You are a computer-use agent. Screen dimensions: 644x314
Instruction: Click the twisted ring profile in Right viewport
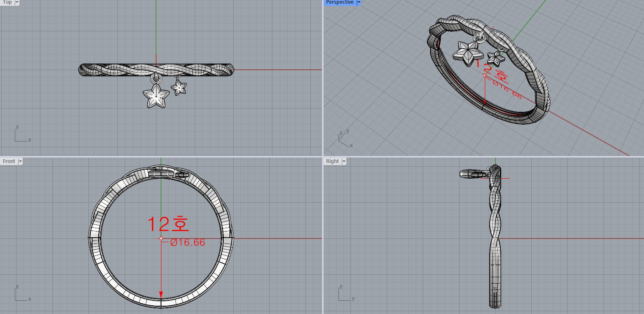[x=495, y=237]
